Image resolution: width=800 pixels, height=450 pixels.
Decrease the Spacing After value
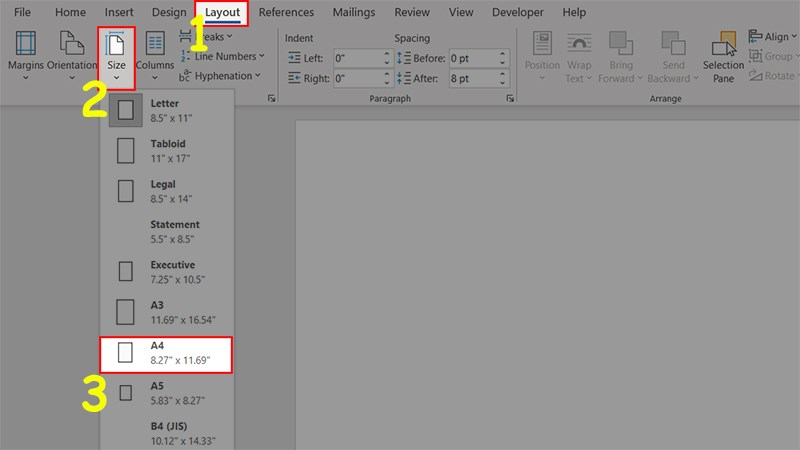click(x=503, y=83)
